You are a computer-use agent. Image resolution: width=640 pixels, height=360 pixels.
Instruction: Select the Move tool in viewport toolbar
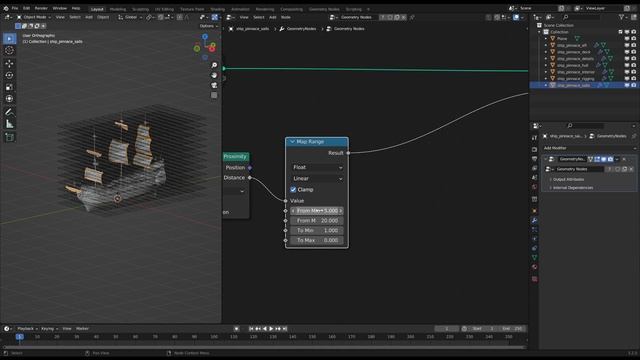(10, 64)
